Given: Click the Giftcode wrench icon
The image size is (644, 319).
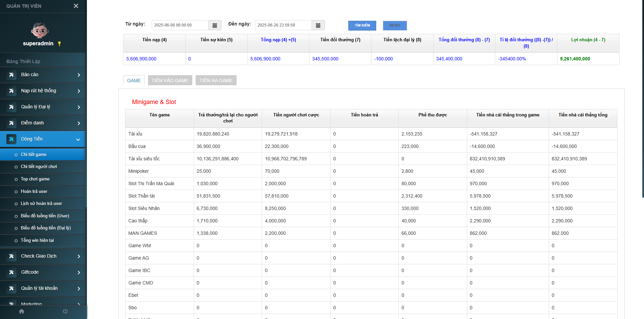Looking at the screenshot, I should click(x=11, y=272).
